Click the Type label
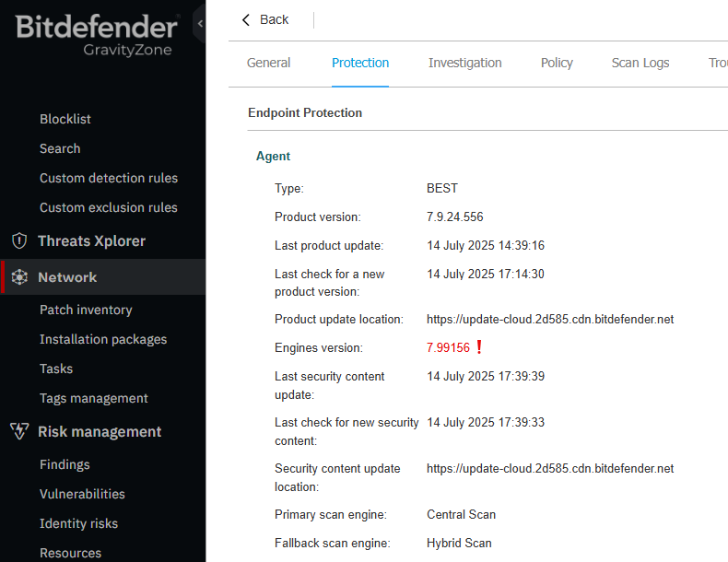The height and width of the screenshot is (562, 728). 288,189
